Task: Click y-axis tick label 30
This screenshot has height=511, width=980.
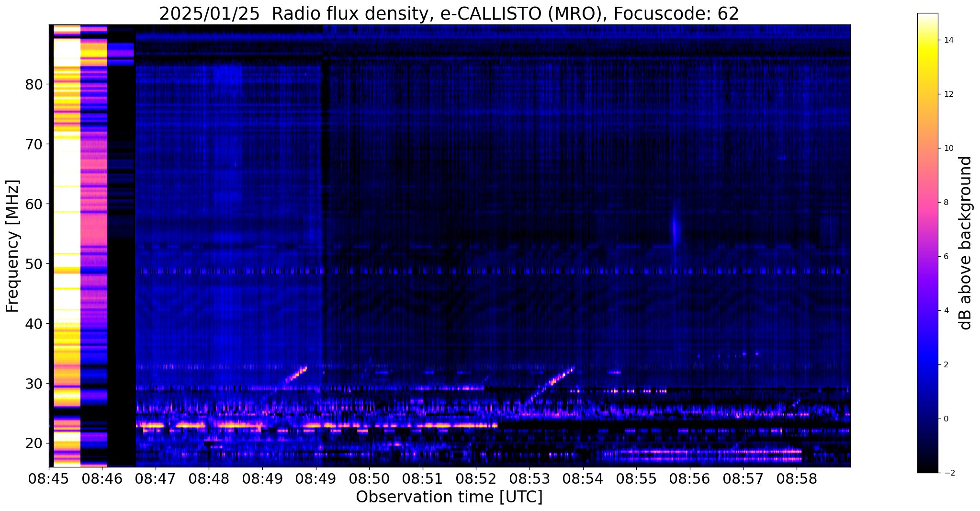Action: 34,384
